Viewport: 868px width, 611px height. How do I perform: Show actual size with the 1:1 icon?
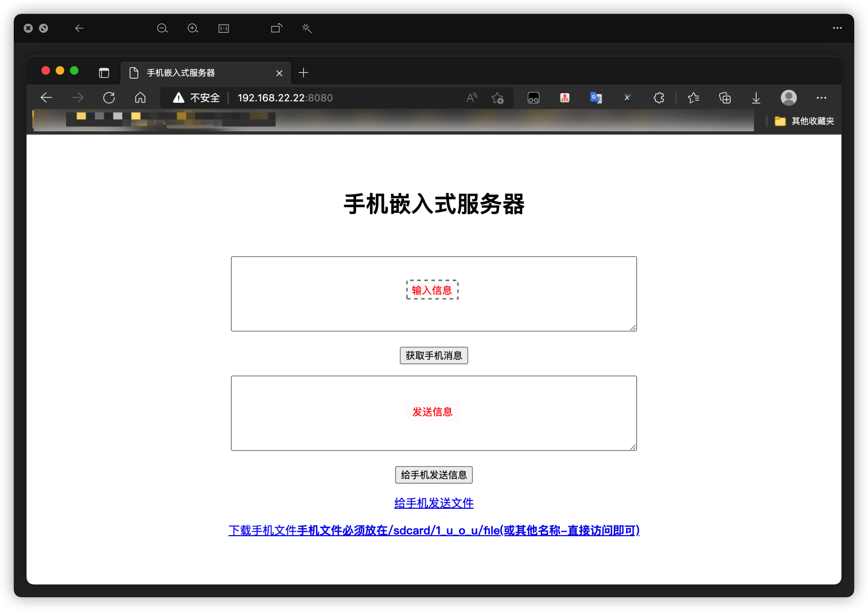223,28
